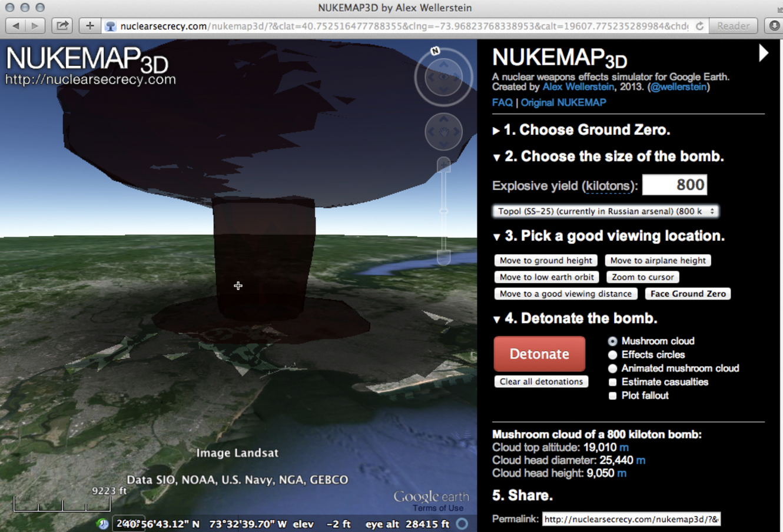Click Clear all detonations button
This screenshot has width=783, height=532.
coord(541,381)
